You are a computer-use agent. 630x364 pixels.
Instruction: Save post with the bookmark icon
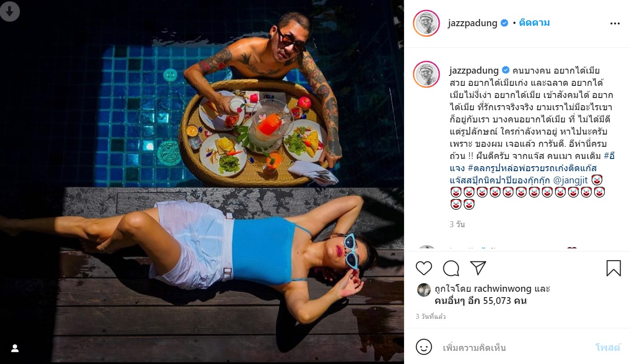pyautogui.click(x=613, y=268)
